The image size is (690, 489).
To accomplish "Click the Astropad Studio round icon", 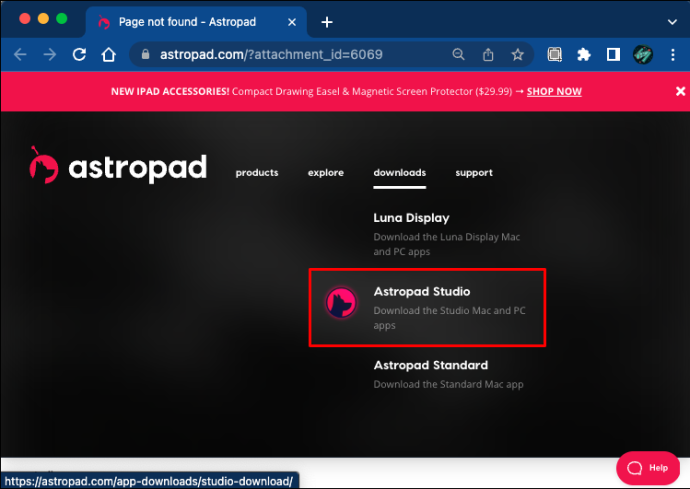I will point(341,303).
